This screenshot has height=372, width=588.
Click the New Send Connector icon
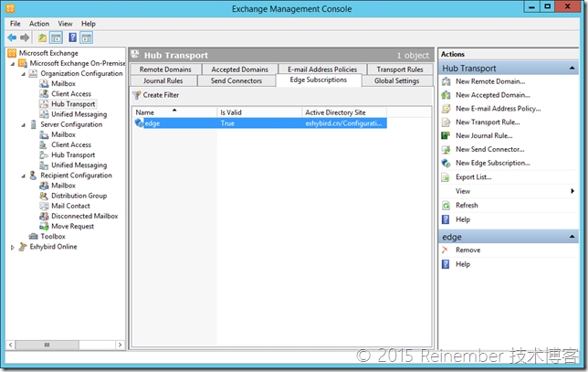point(446,149)
